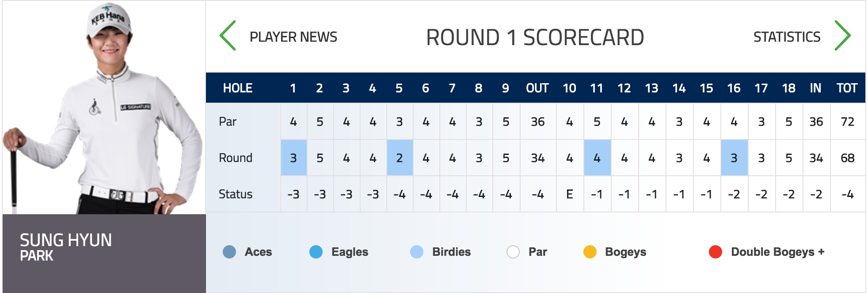Screen dimensions: 868x293
Task: Click the Par legend white circle
Action: (513, 252)
